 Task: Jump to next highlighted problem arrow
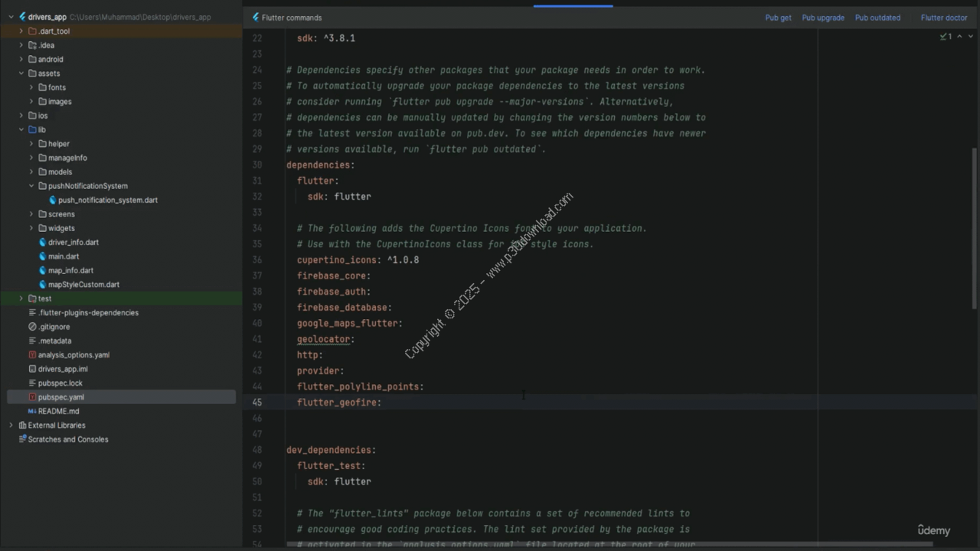[x=969, y=37]
